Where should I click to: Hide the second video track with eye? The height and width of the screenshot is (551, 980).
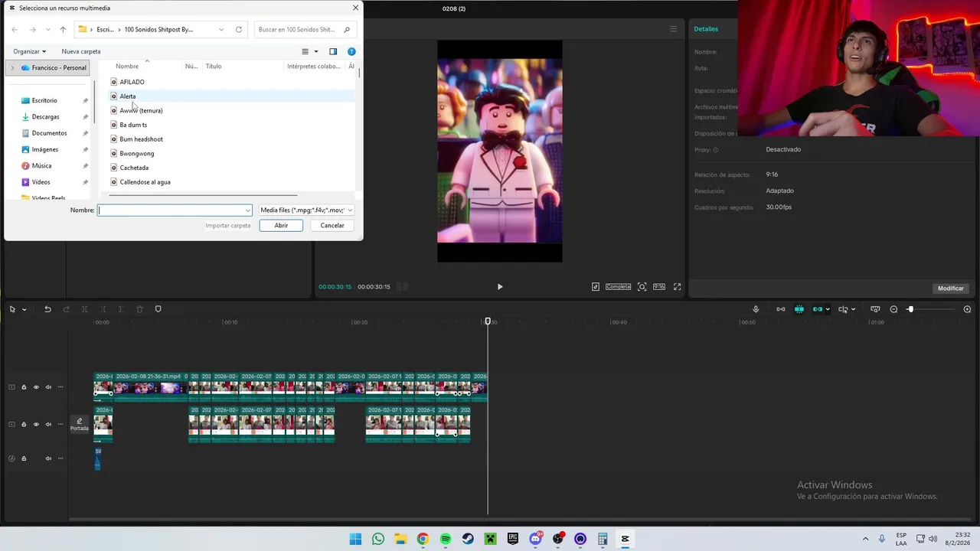(36, 424)
